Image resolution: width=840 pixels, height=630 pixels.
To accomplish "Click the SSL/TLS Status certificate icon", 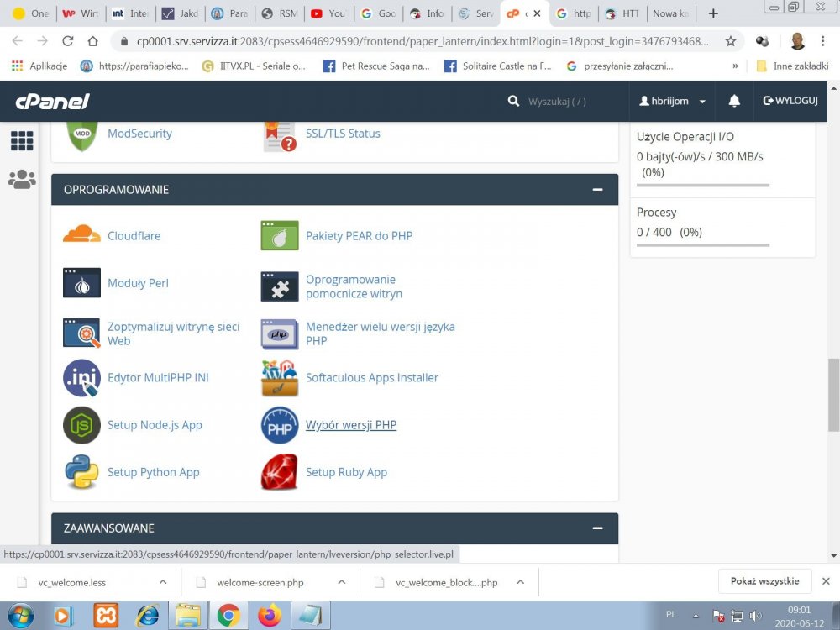I will (x=279, y=137).
